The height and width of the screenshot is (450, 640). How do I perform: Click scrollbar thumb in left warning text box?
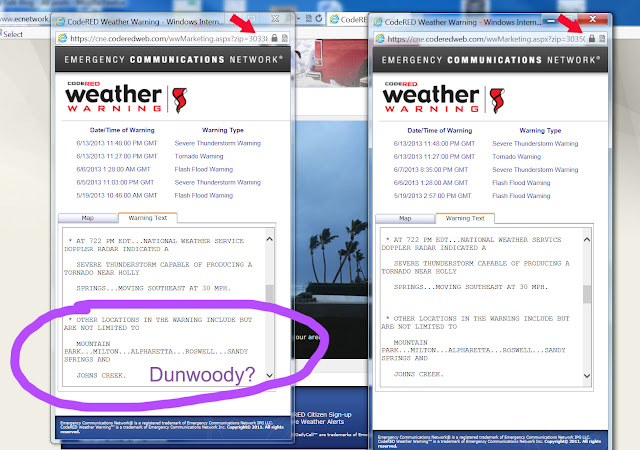click(x=269, y=294)
